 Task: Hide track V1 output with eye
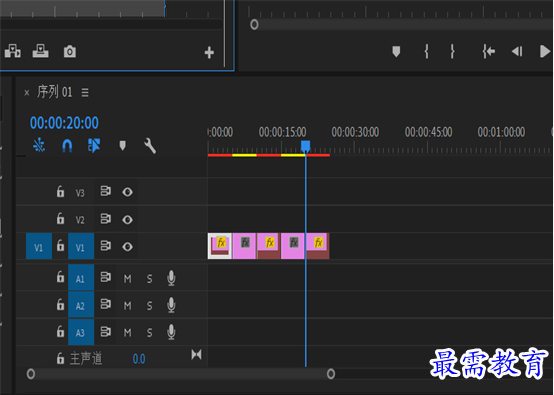[128, 247]
